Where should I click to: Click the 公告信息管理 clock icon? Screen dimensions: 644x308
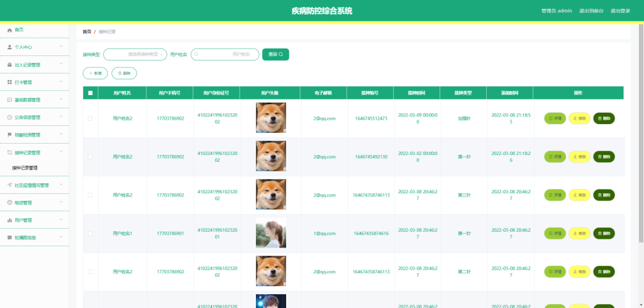(10, 117)
